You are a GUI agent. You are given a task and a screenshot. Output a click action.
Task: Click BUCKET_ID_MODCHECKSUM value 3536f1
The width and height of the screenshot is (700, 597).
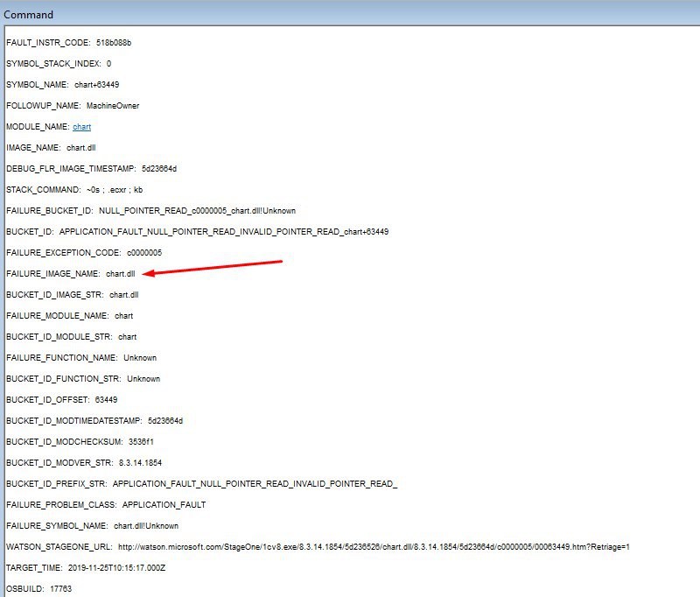pos(141,441)
